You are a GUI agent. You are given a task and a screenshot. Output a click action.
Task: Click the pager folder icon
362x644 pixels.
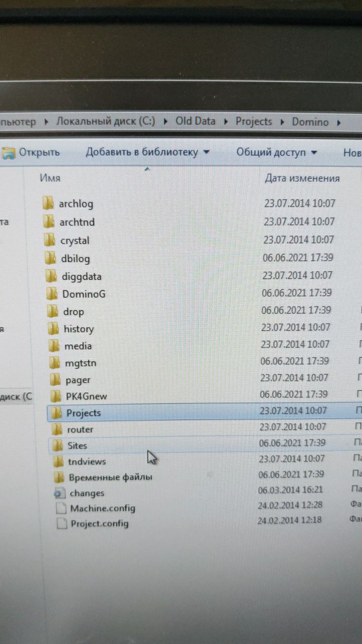56,379
